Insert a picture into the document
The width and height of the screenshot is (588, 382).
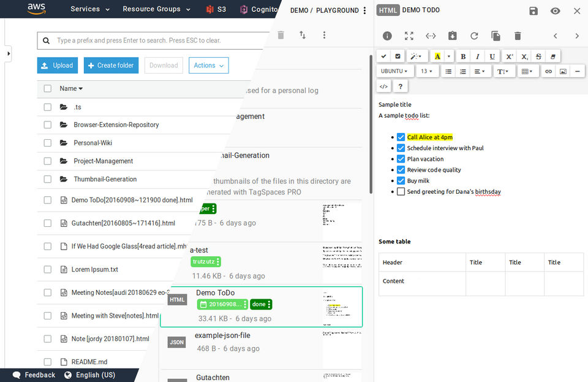[563, 71]
